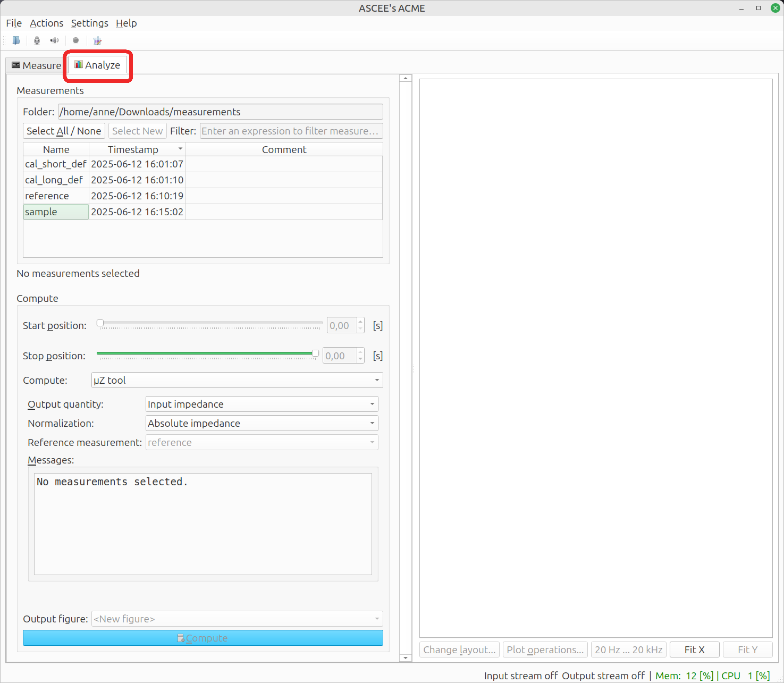Viewport: 784px width, 683px height.
Task: Click the Name column header
Action: coord(56,149)
